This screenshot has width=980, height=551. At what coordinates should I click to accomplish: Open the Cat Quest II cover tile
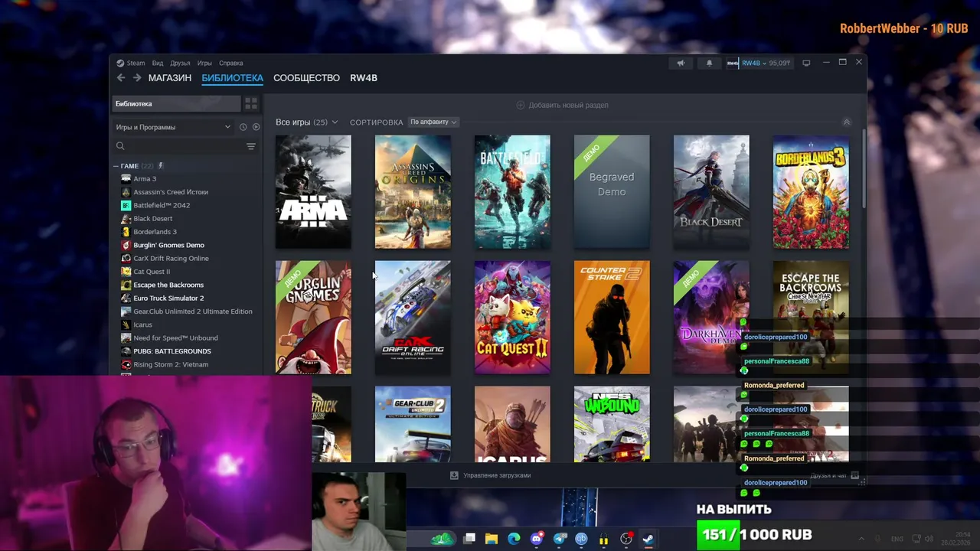click(512, 318)
